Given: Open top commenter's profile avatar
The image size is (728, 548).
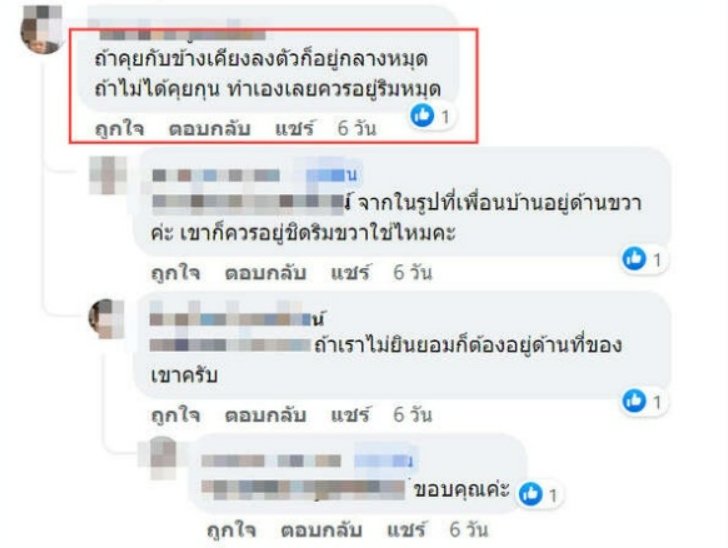Looking at the screenshot, I should (42, 29).
